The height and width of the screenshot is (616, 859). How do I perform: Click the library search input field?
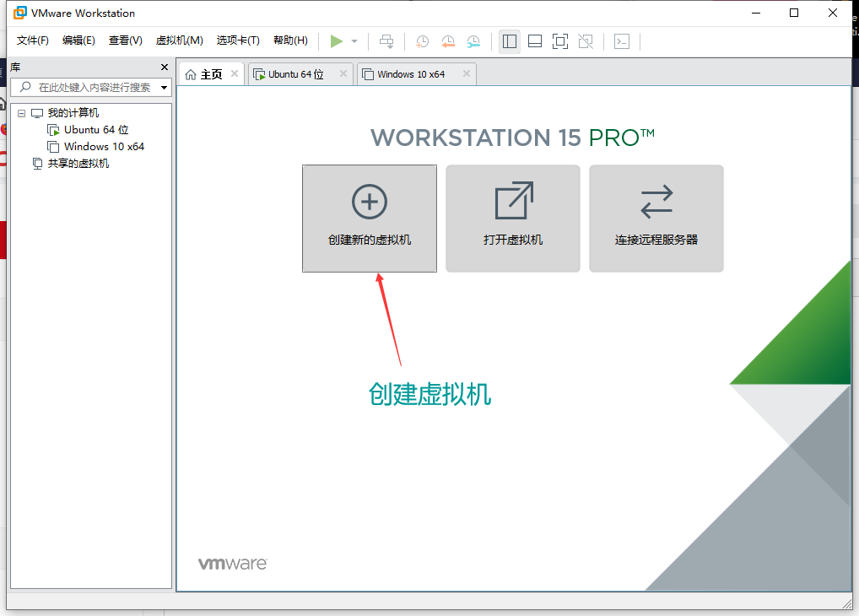(91, 88)
